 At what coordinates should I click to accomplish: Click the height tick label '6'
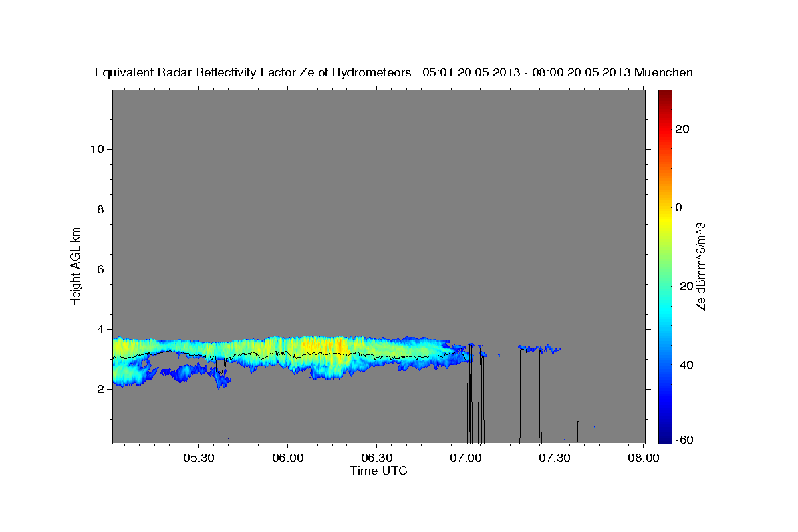(101, 269)
